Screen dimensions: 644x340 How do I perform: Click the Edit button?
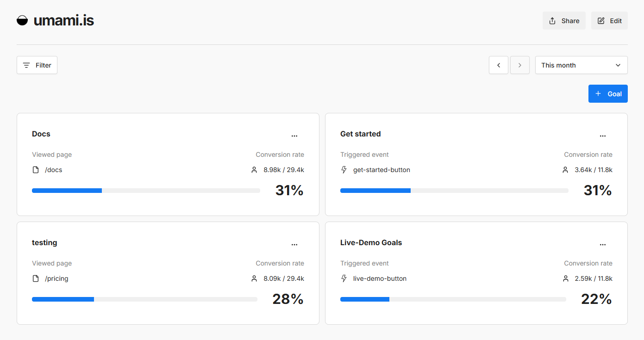609,21
